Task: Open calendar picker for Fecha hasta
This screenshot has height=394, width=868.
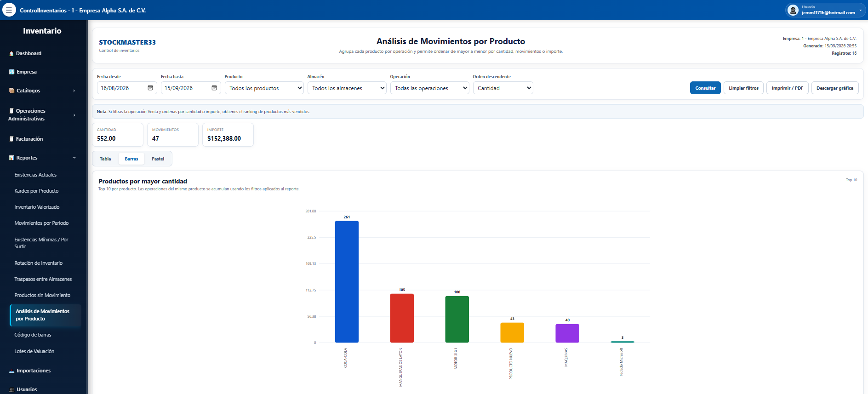Action: [214, 88]
